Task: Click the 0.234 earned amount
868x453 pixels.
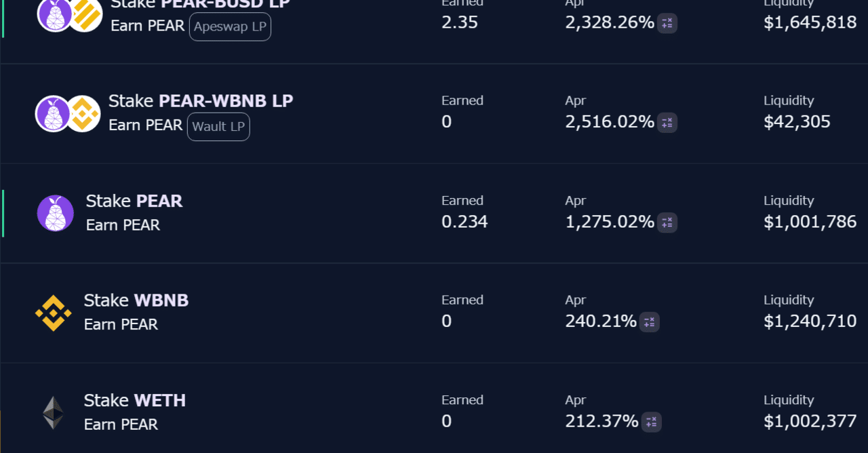Action: (465, 222)
